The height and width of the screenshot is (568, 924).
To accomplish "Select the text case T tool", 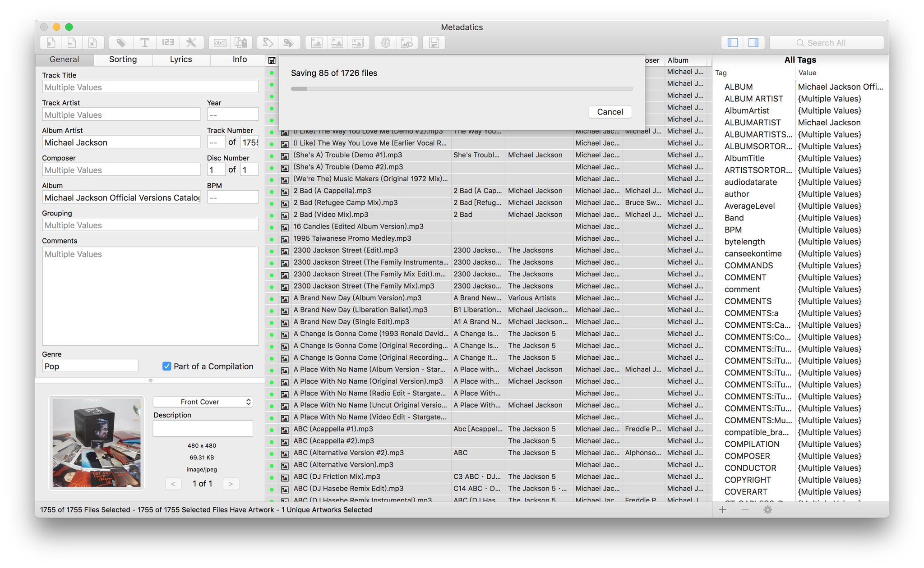I will (145, 43).
